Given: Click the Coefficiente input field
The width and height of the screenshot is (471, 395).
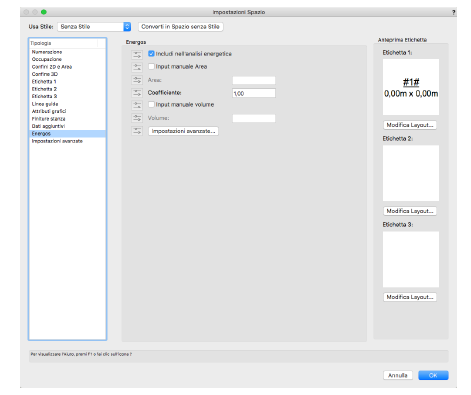Looking at the screenshot, I should tap(254, 93).
